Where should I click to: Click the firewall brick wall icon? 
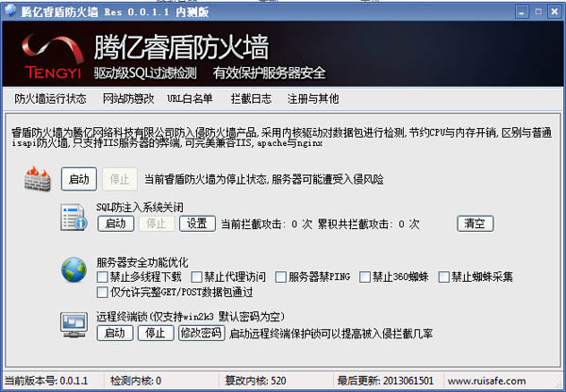point(38,179)
